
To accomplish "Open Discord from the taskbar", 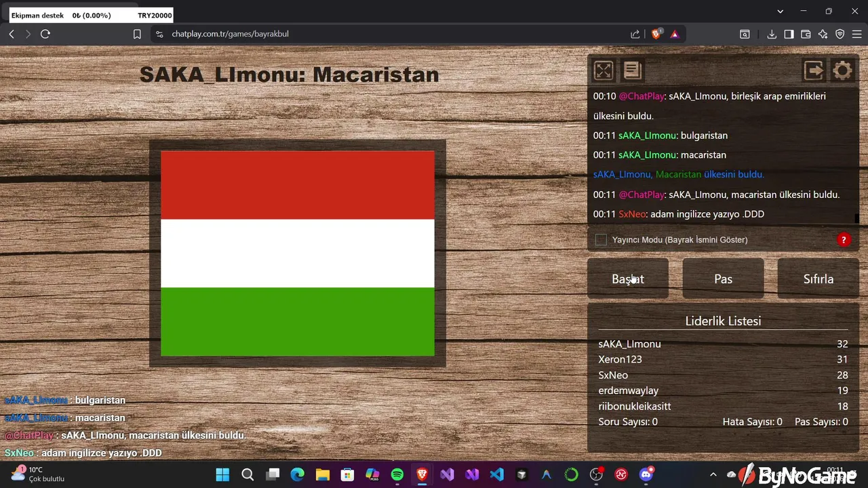I will (x=646, y=474).
